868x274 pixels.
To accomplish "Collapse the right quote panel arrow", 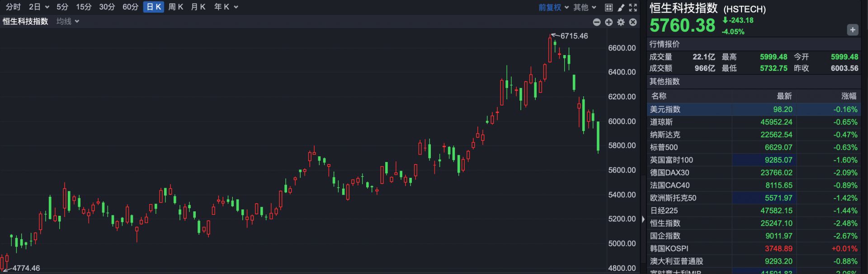I will 643,219.
